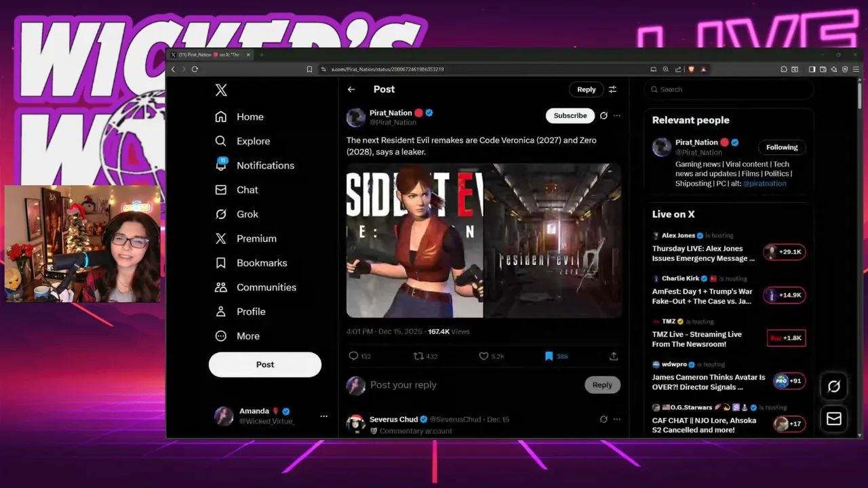Click browser forward arrow
The height and width of the screenshot is (488, 868).
[x=183, y=69]
